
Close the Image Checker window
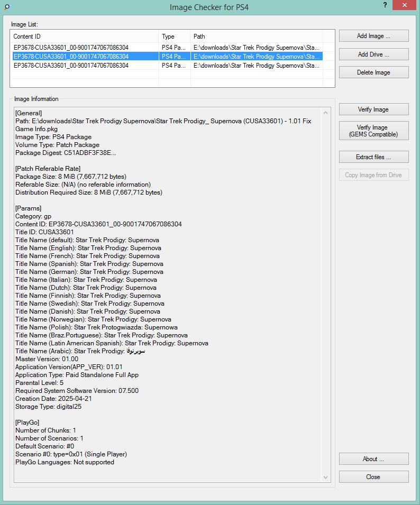(405, 5)
